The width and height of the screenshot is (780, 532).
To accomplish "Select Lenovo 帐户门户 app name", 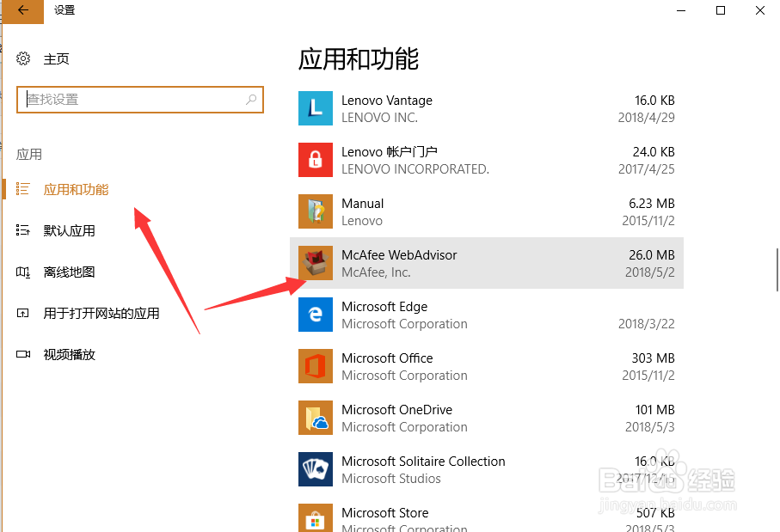I will (x=390, y=151).
